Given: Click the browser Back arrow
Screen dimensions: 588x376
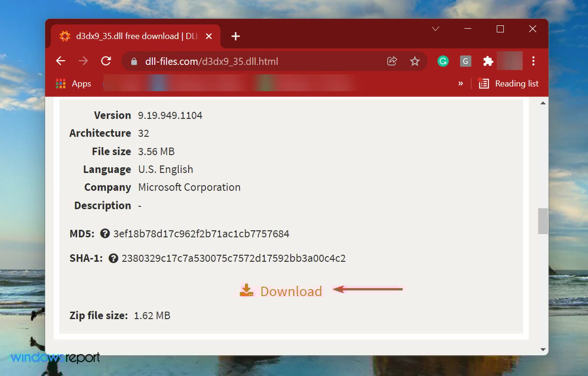Looking at the screenshot, I should tap(60, 61).
